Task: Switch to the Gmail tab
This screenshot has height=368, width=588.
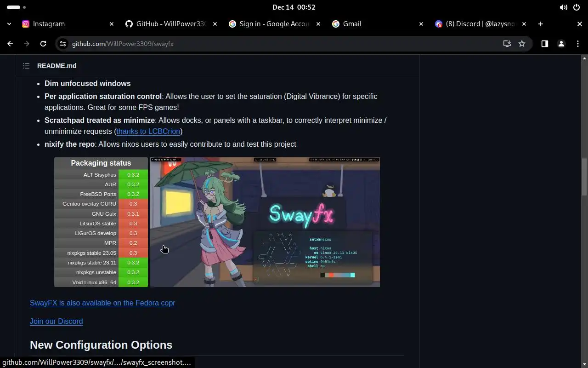Action: (378, 24)
